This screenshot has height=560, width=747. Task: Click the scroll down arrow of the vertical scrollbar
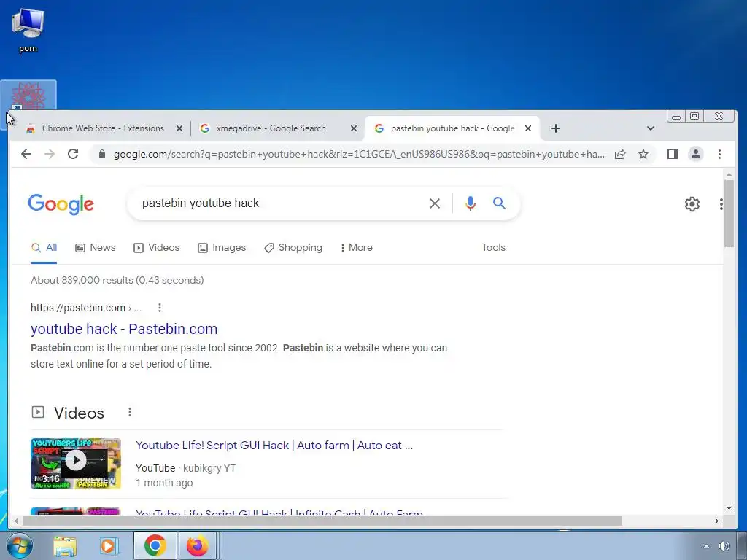click(729, 508)
